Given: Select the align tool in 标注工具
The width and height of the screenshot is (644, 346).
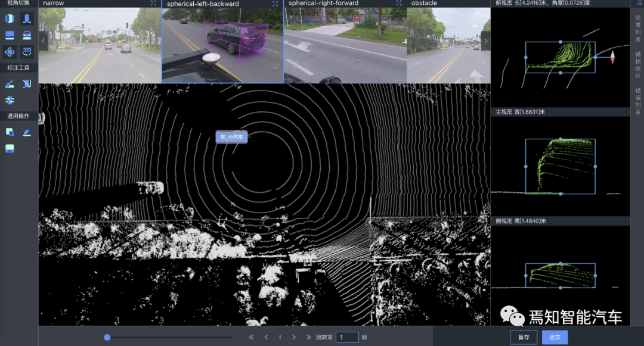Looking at the screenshot, I should pos(10,100).
